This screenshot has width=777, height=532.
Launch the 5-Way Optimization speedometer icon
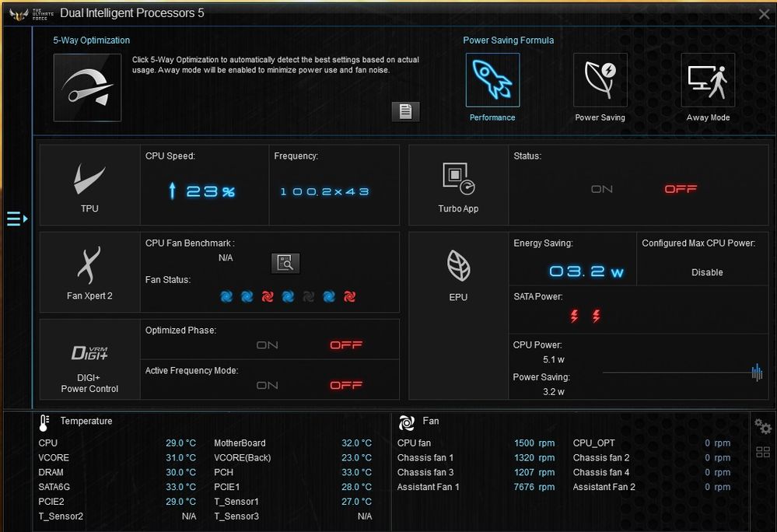click(x=87, y=88)
